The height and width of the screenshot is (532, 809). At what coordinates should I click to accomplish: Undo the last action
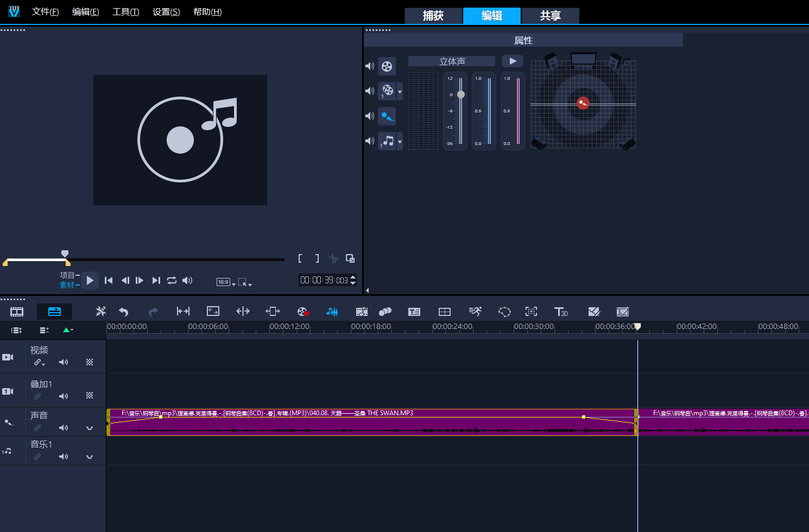(124, 312)
